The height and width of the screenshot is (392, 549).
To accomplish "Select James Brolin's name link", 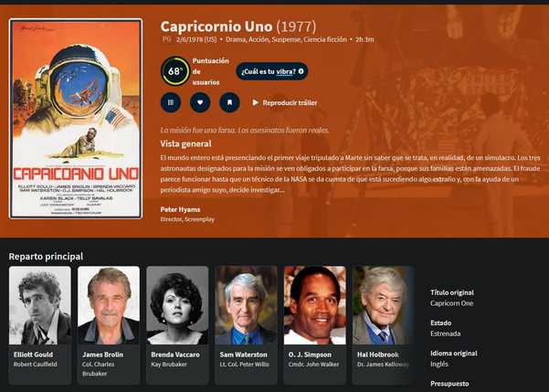I will point(102,355).
